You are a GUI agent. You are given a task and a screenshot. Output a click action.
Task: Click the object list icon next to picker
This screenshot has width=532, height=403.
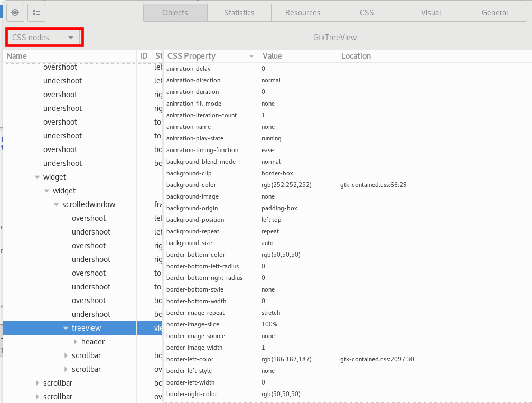pyautogui.click(x=35, y=12)
